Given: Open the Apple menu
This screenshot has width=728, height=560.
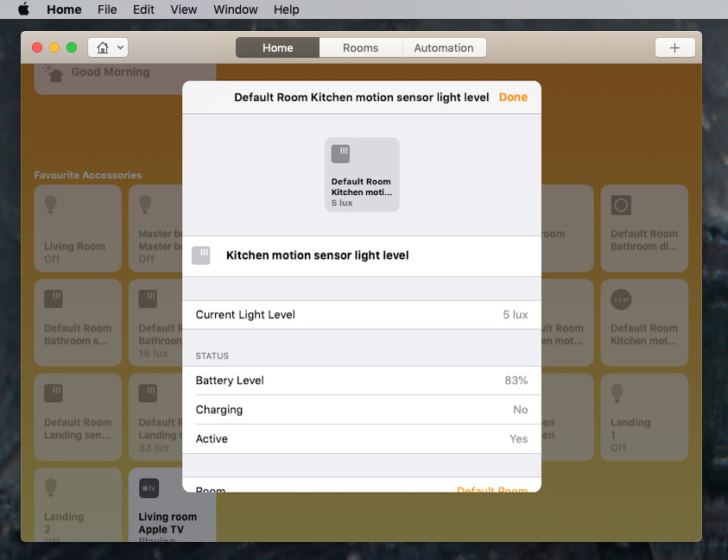Looking at the screenshot, I should (23, 9).
